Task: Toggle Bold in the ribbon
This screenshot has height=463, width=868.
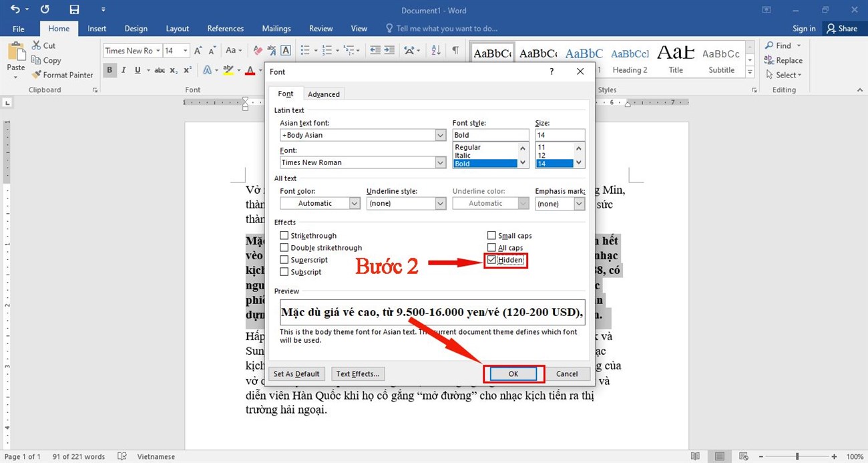Action: [110, 70]
